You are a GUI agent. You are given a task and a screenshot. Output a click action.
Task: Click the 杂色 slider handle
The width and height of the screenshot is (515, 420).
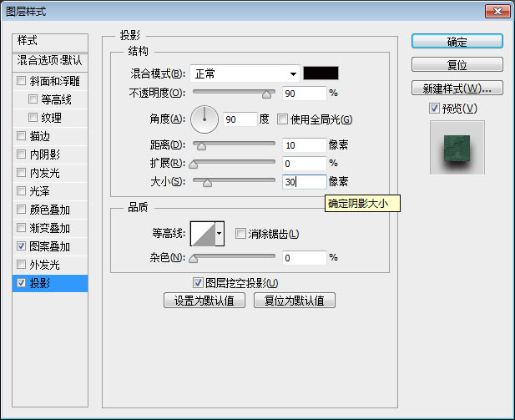click(194, 260)
